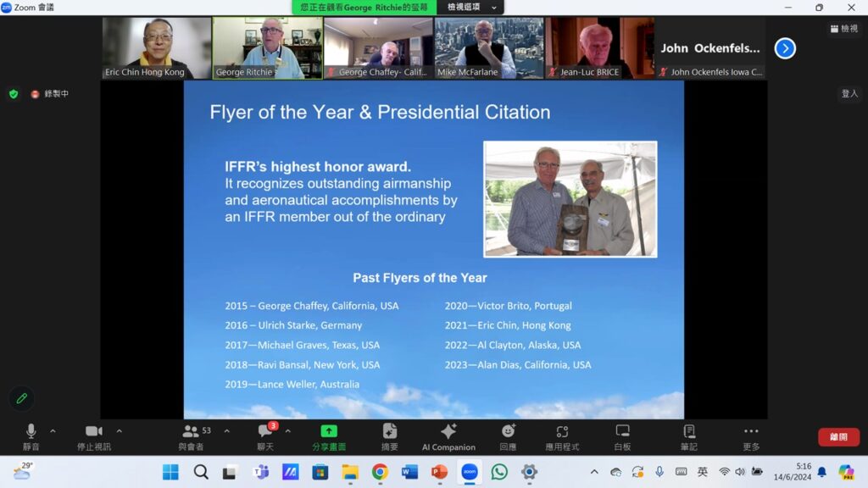
Task: Open the Notes tool
Action: [x=689, y=436]
